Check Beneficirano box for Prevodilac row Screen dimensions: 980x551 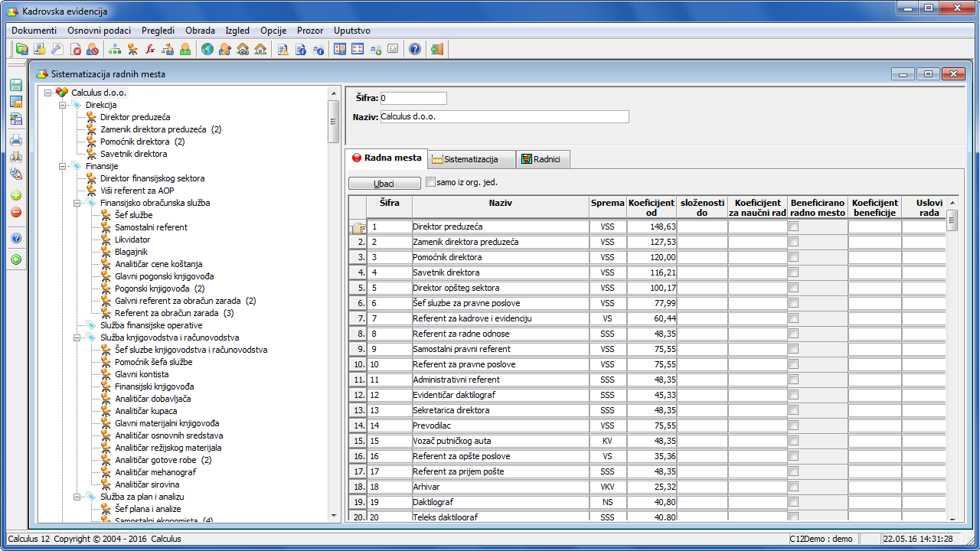click(794, 425)
